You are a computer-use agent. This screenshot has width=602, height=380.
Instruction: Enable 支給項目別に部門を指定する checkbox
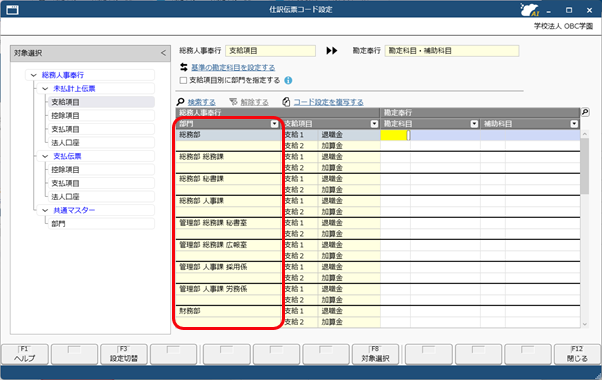point(183,80)
